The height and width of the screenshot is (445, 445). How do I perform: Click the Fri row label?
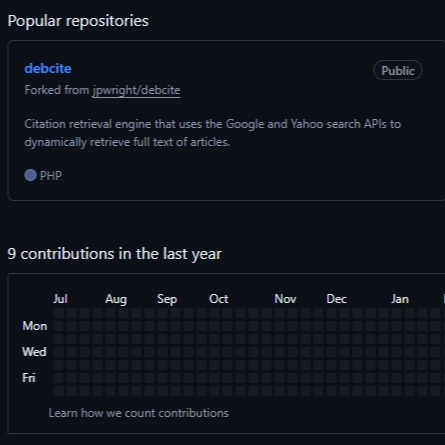[29, 378]
